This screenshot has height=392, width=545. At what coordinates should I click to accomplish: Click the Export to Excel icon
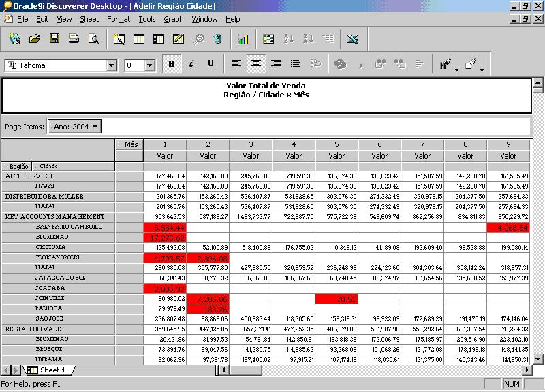coord(352,39)
